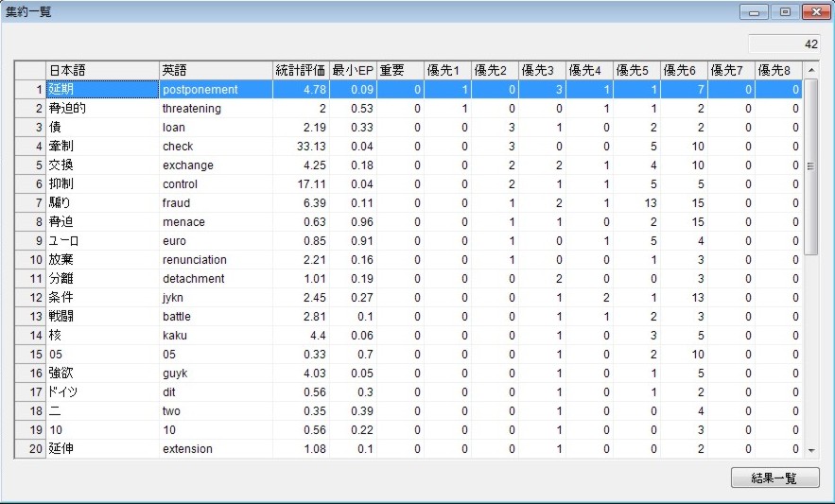835x504 pixels.
Task: Select the 重要 column header
Action: (400, 70)
